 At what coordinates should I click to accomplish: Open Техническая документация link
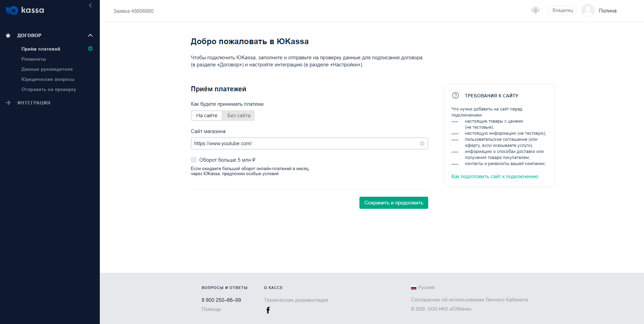296,300
